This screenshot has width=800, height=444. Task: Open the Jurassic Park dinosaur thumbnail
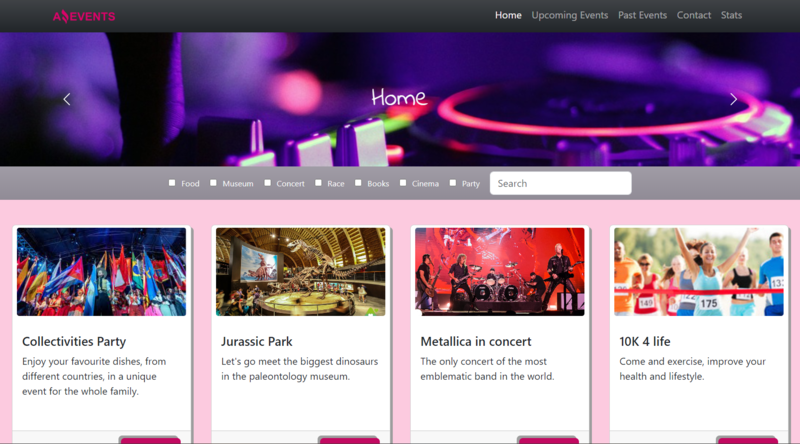(300, 272)
